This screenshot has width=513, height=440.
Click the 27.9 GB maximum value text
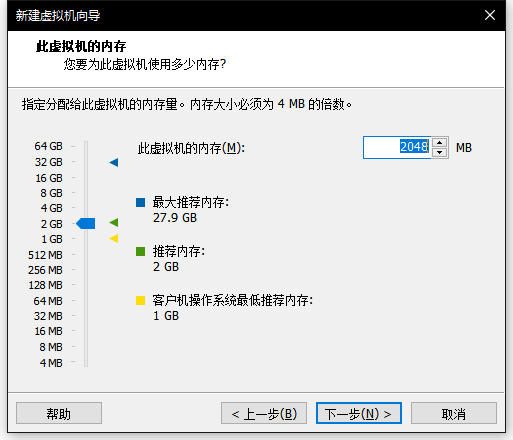(x=175, y=218)
